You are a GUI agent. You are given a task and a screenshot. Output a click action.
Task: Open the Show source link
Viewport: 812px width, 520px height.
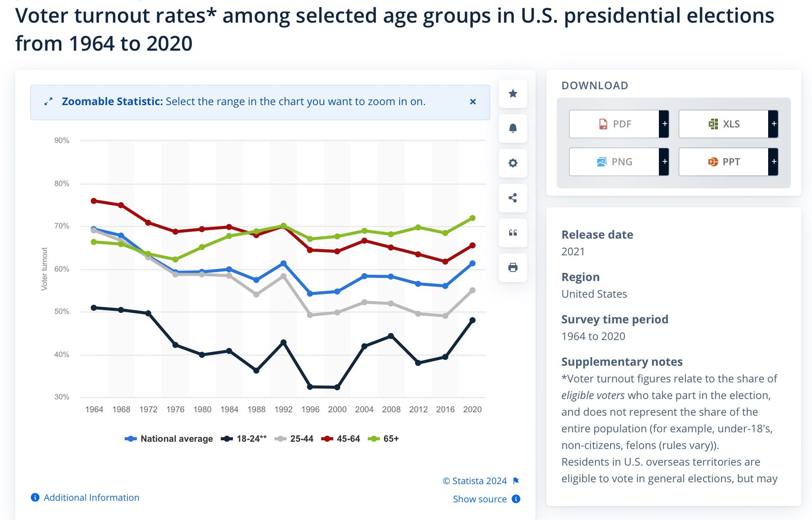click(479, 499)
